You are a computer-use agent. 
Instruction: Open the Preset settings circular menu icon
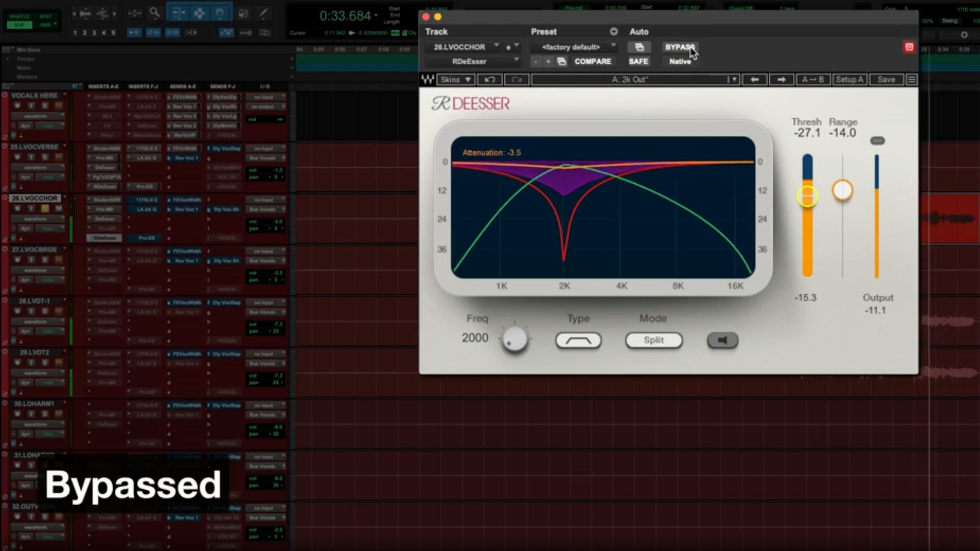click(x=614, y=32)
